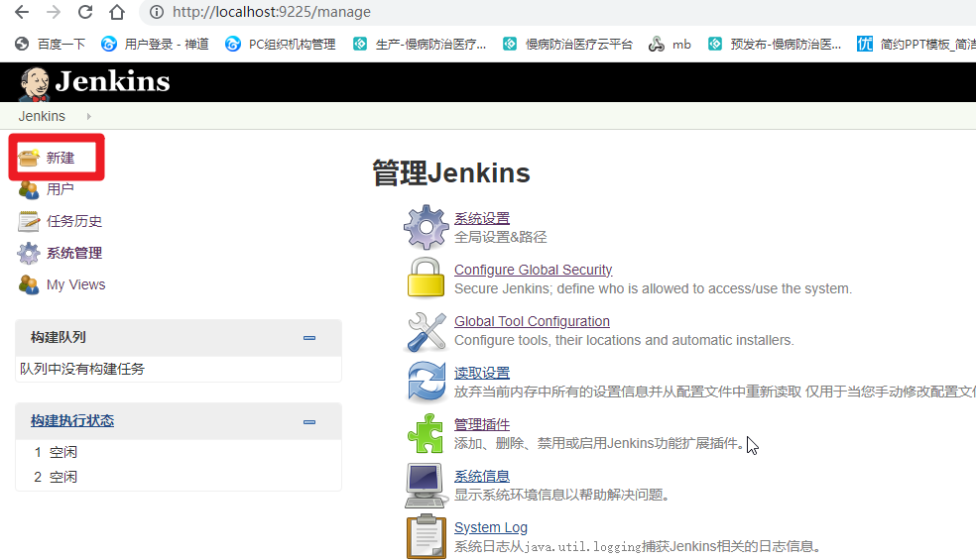Click the 队列中没有构建任务 text

coord(82,369)
